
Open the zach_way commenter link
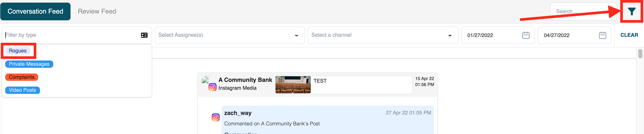(238, 113)
